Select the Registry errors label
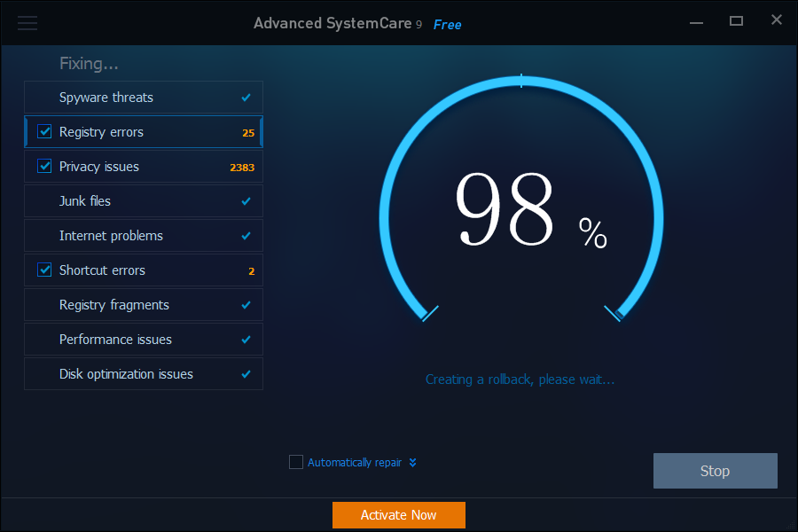Screen dimensions: 798x532 101,132
